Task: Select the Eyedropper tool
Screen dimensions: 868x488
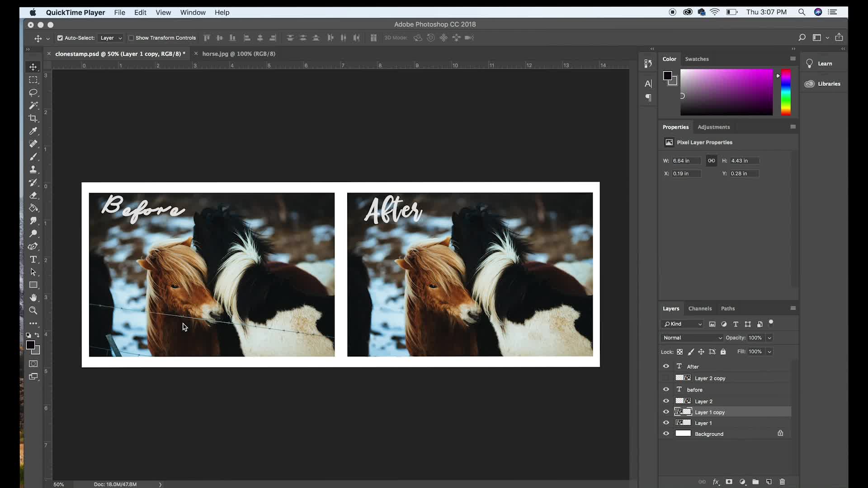Action: click(33, 131)
